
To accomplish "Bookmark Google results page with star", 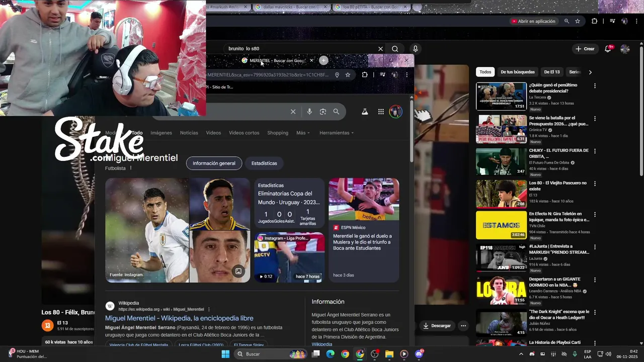I will tap(348, 75).
